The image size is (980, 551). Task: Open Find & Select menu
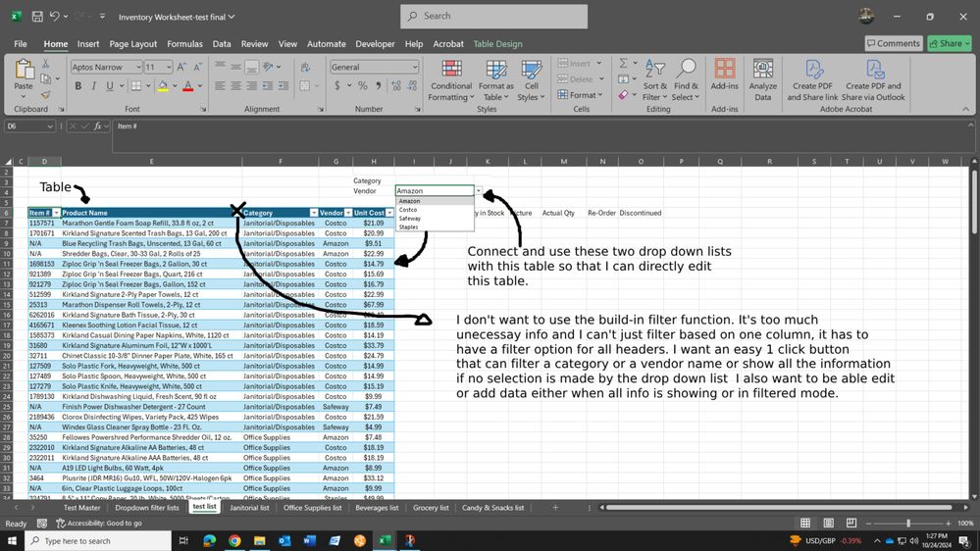tap(687, 80)
